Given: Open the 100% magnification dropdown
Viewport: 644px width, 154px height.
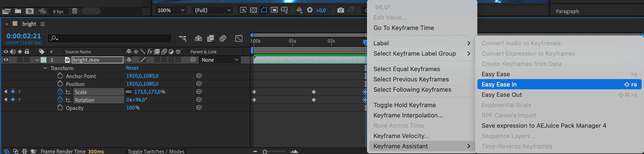Looking at the screenshot, I should coord(171,10).
